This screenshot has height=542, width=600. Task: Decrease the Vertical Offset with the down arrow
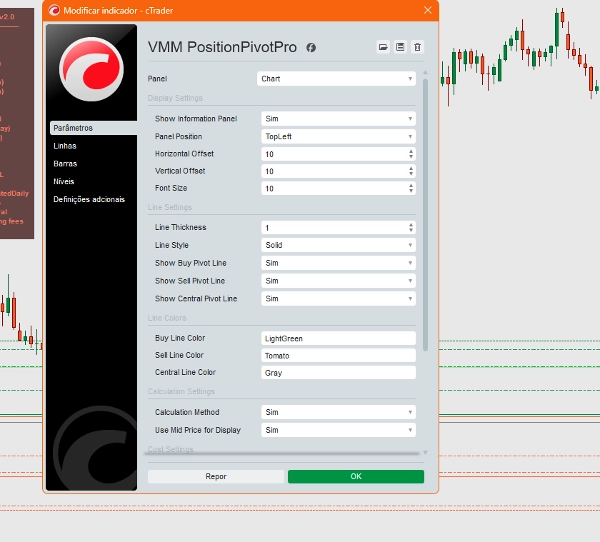(411, 174)
